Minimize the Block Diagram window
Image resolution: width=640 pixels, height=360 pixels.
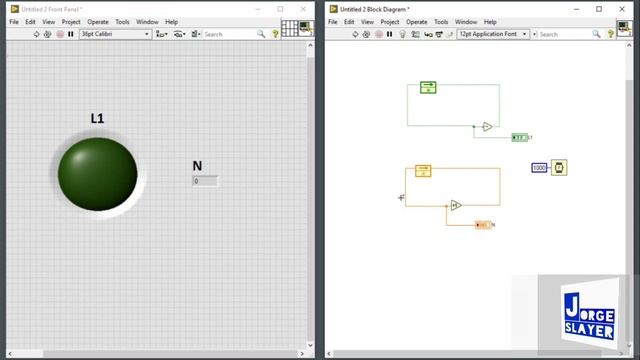pos(576,9)
